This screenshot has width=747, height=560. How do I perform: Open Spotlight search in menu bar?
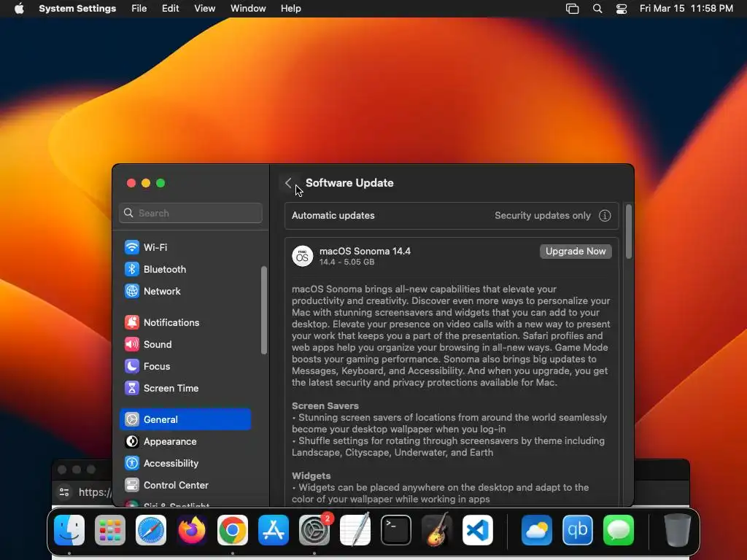click(x=597, y=9)
